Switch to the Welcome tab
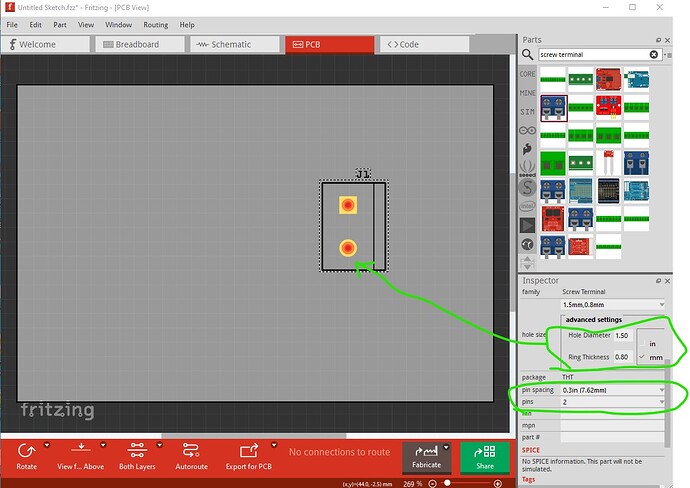The width and height of the screenshot is (690, 488). click(45, 44)
